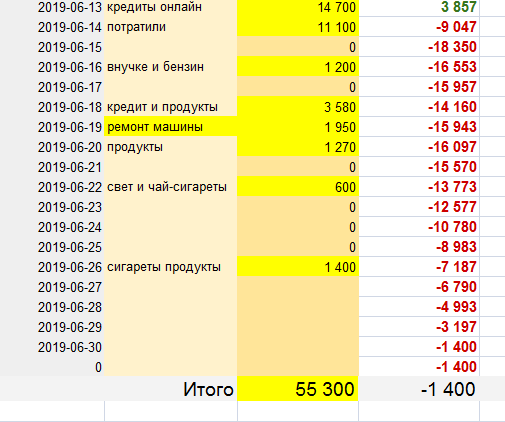Select the 14 700 amount cell
505x422 pixels.
(298, 7)
